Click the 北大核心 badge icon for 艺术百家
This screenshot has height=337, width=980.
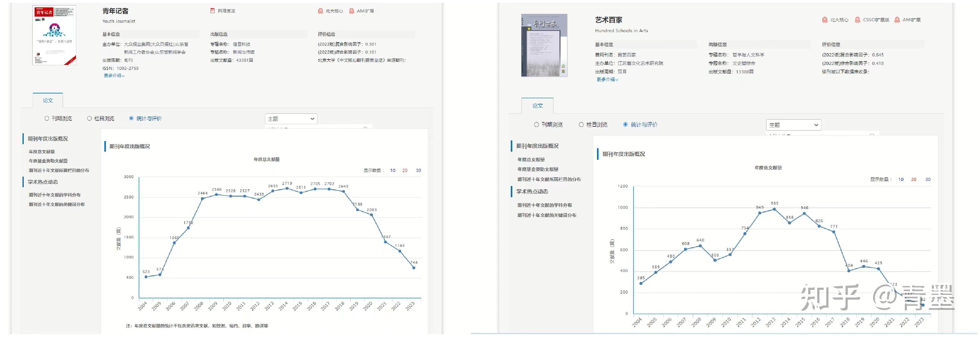pyautogui.click(x=824, y=20)
